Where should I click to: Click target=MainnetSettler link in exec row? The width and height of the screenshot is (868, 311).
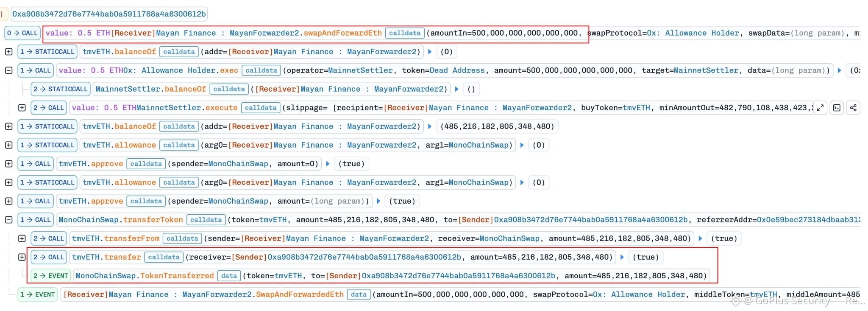(x=706, y=70)
